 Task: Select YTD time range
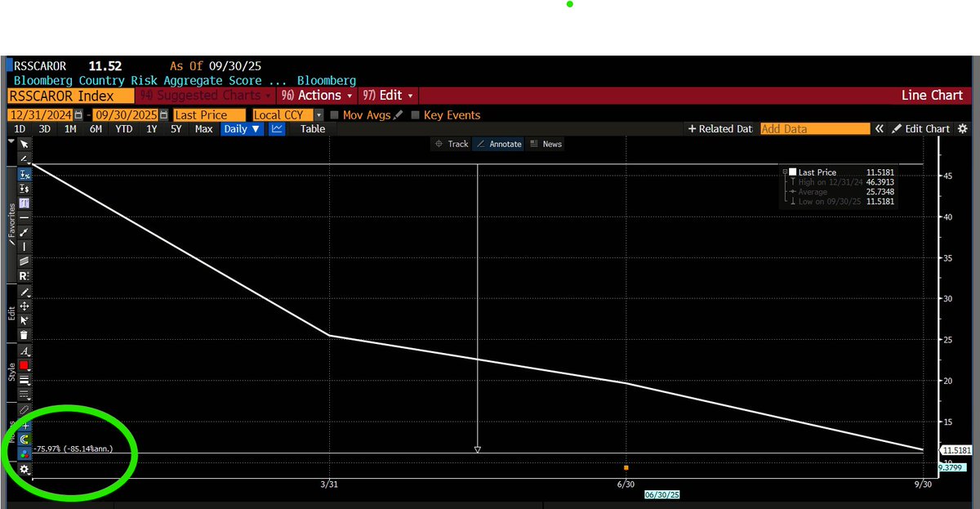click(124, 129)
